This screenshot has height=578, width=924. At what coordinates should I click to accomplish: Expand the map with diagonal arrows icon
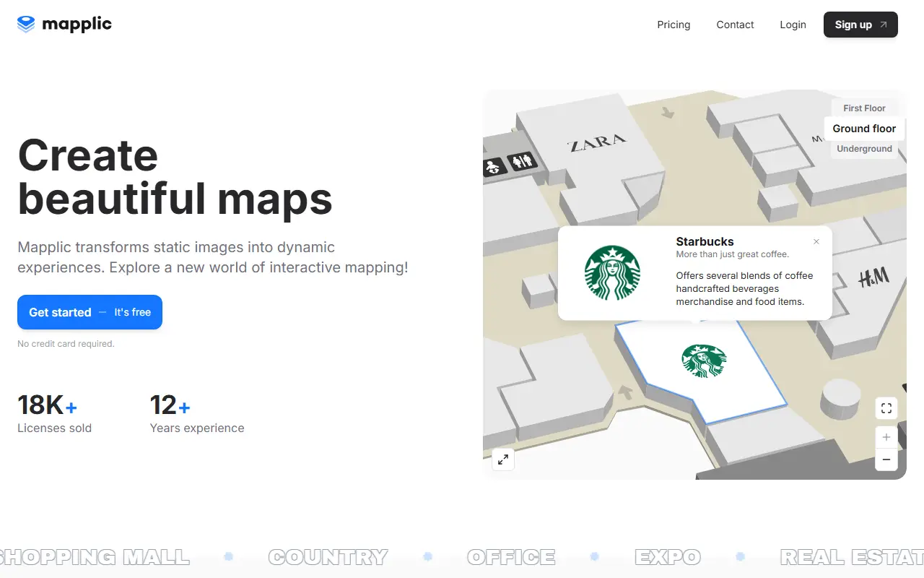503,460
